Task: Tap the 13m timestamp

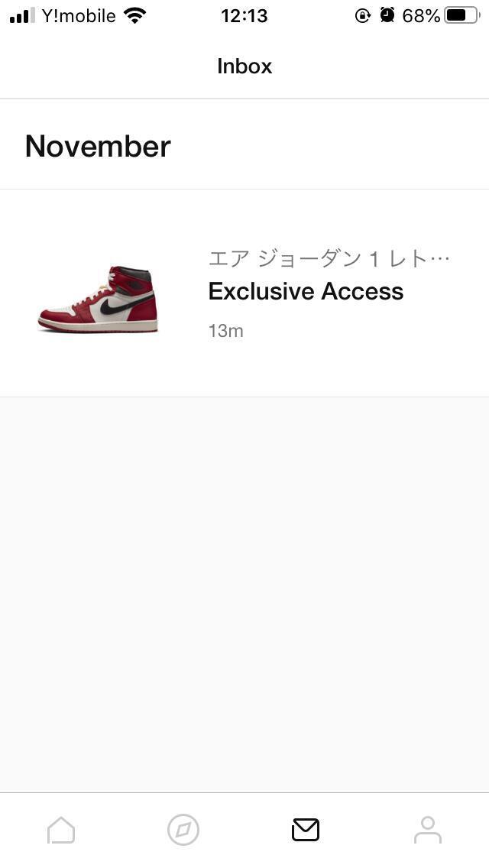Action: point(225,331)
